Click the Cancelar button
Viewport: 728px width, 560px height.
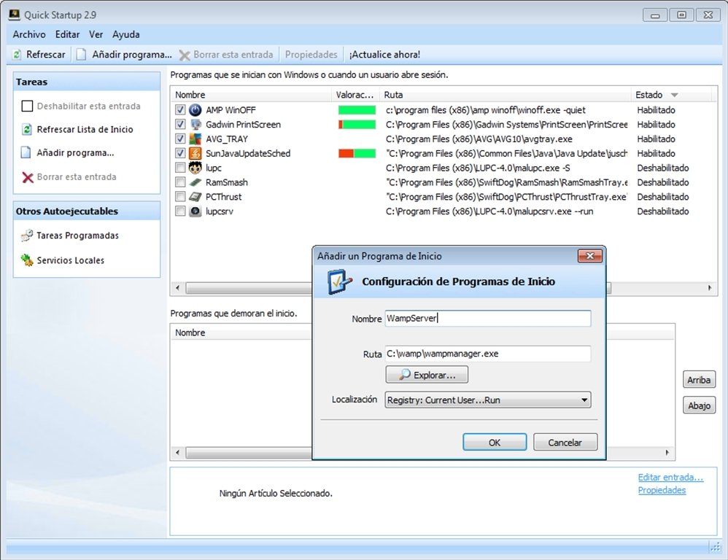[x=565, y=442]
